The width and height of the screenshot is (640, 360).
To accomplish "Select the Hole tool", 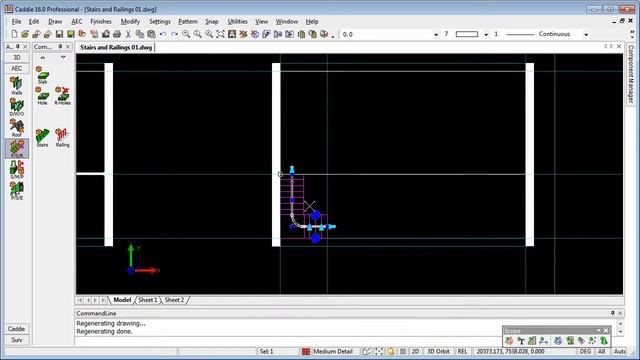I will pos(42,96).
